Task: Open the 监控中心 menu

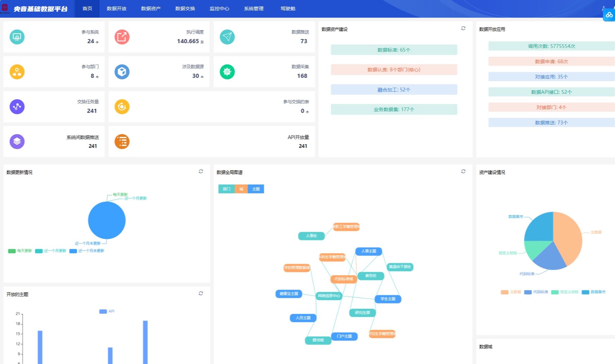Action: coord(219,8)
